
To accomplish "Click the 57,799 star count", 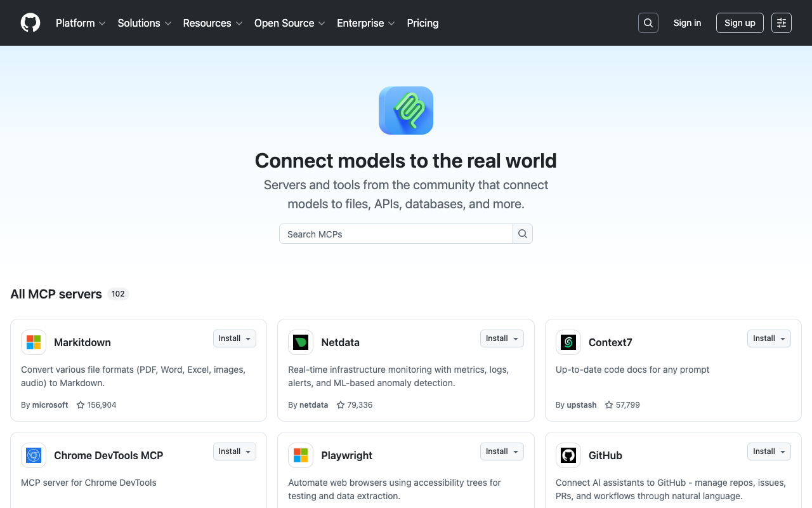I will point(628,405).
